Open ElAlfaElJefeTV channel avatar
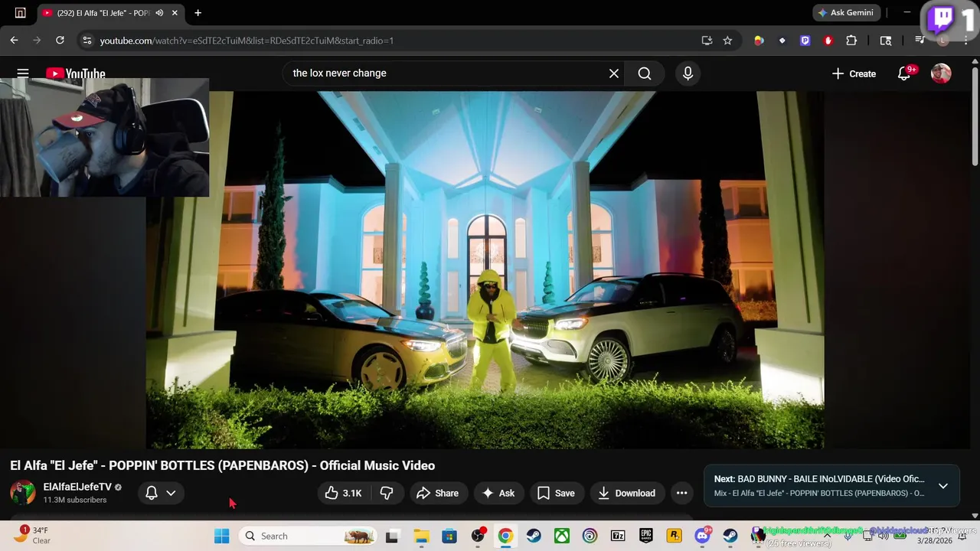The image size is (980, 551). pyautogui.click(x=23, y=492)
